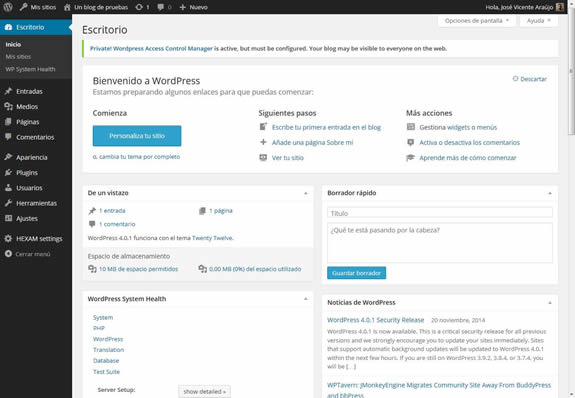Open Aprende más de cómo comenzar link
575x398 pixels.
(468, 158)
